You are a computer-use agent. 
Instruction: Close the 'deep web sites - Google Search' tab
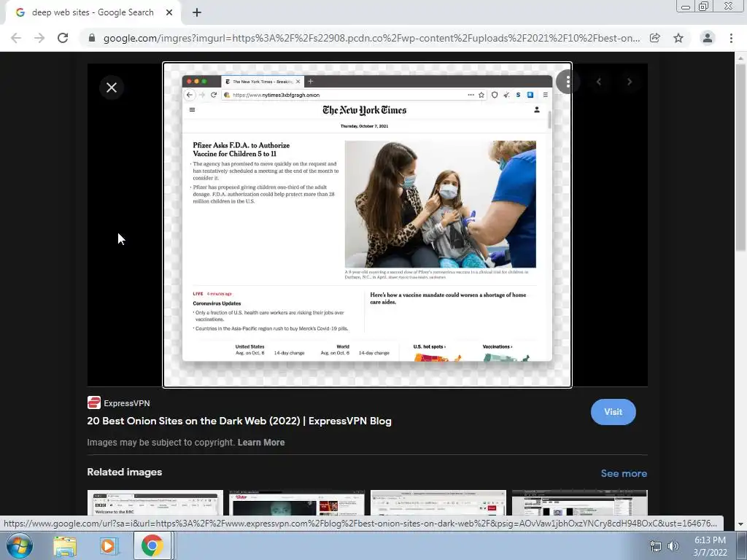tap(169, 12)
